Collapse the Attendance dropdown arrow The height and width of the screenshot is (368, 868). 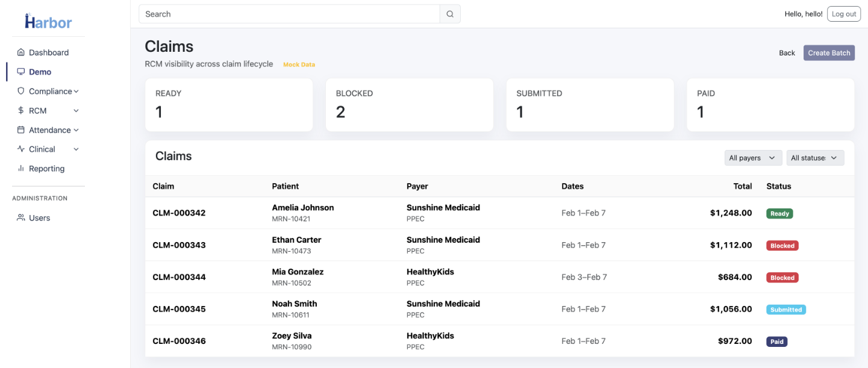[x=76, y=129]
